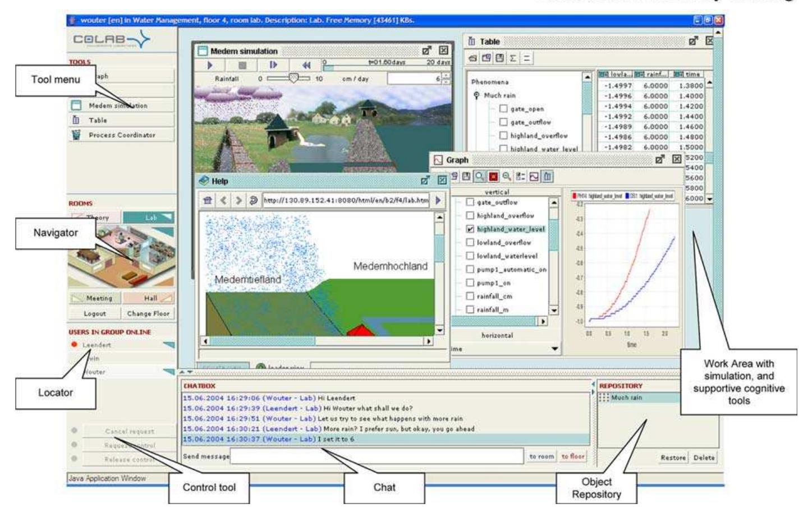Check lowland_overflow in the Graph vertical list
This screenshot has width=812, height=513.
click(470, 243)
